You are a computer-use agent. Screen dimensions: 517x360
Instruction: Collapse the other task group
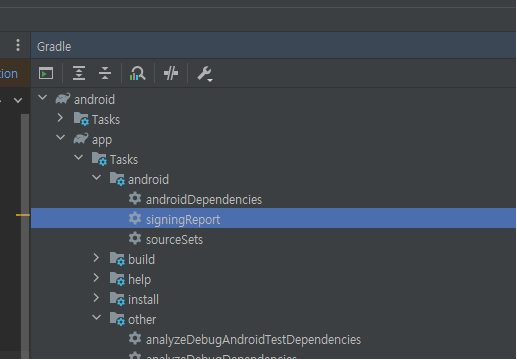tap(96, 318)
